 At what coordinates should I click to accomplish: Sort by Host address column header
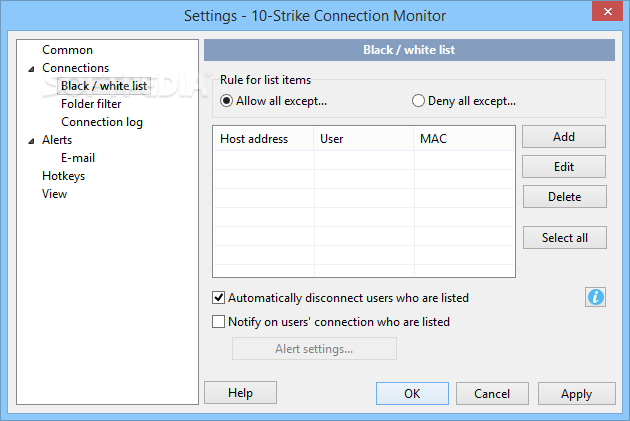(x=263, y=139)
